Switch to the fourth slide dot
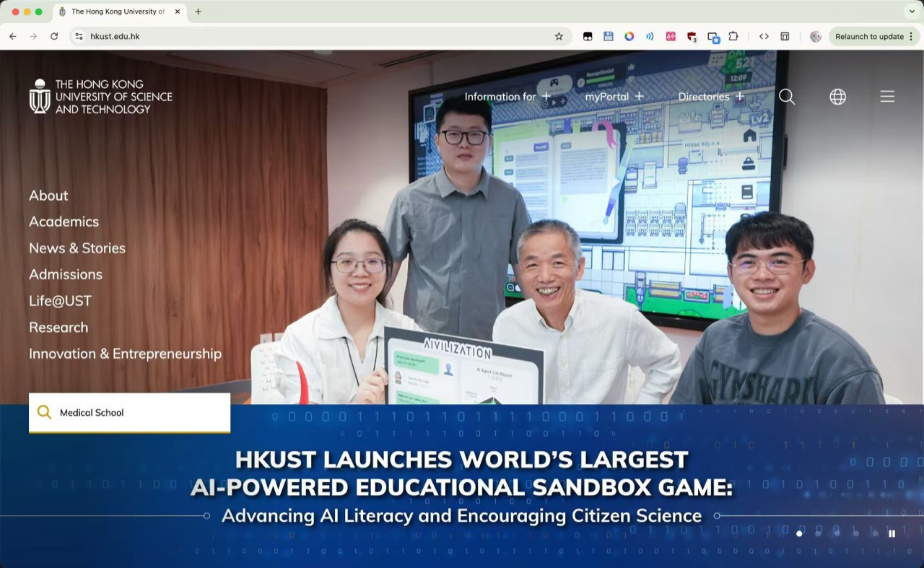Image resolution: width=924 pixels, height=568 pixels. point(856,533)
